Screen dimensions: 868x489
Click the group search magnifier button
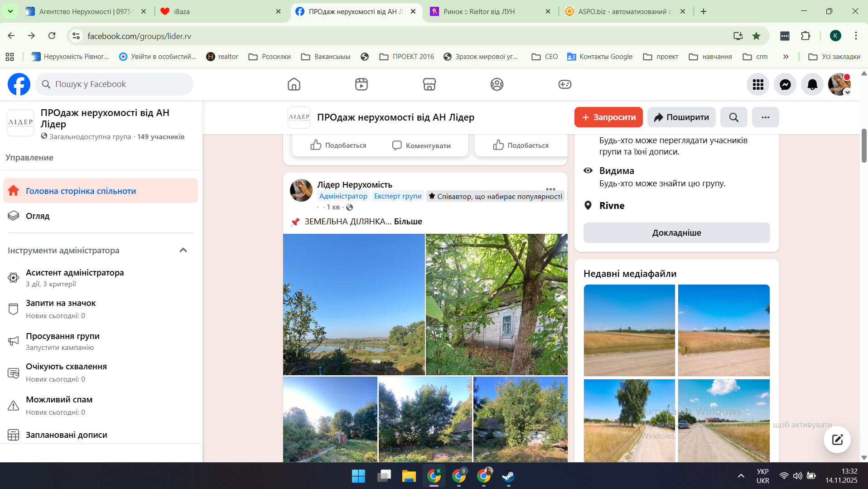click(x=734, y=117)
